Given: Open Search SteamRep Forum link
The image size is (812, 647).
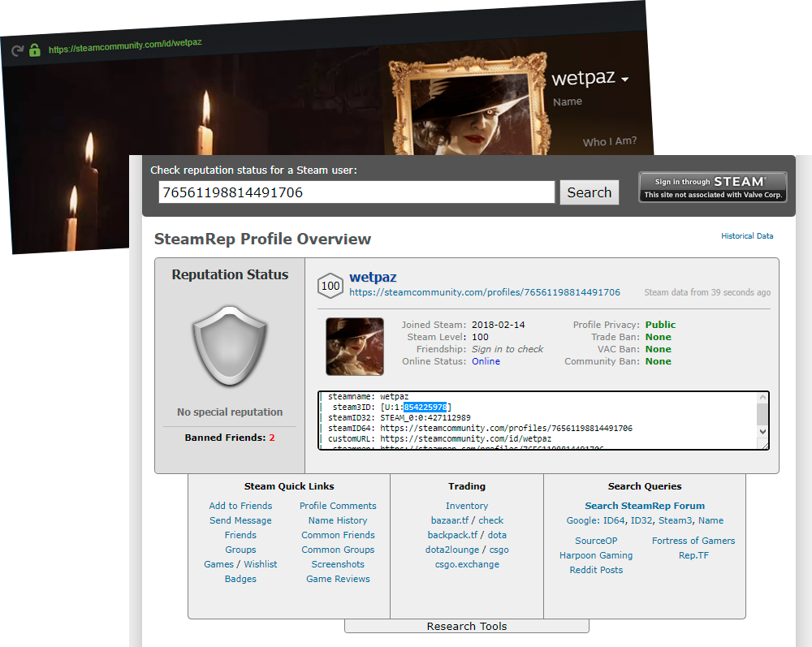Looking at the screenshot, I should click(x=645, y=506).
